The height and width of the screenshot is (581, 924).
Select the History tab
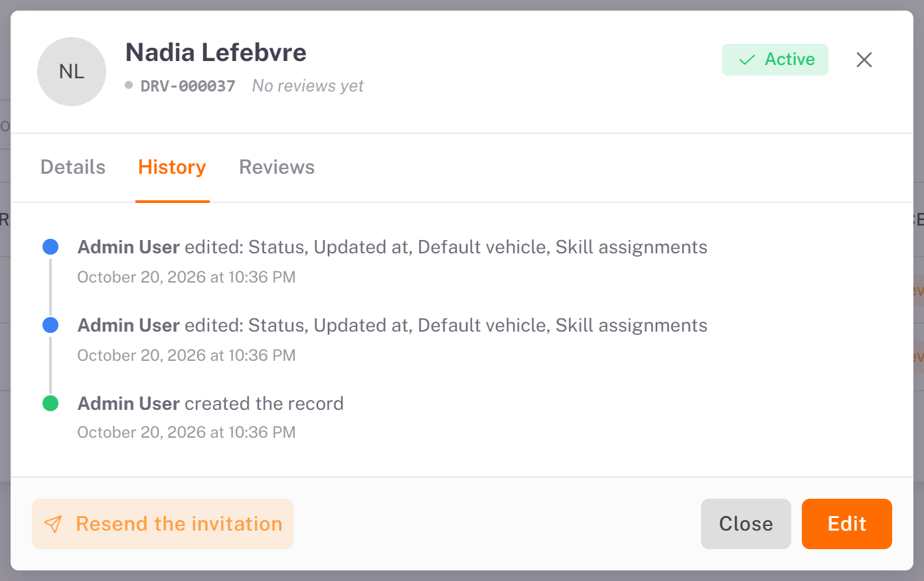[x=172, y=167]
